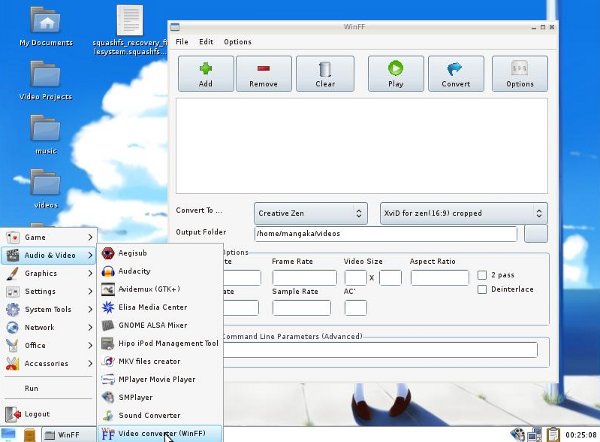
Task: Open Sound Converter
Action: pyautogui.click(x=160, y=415)
